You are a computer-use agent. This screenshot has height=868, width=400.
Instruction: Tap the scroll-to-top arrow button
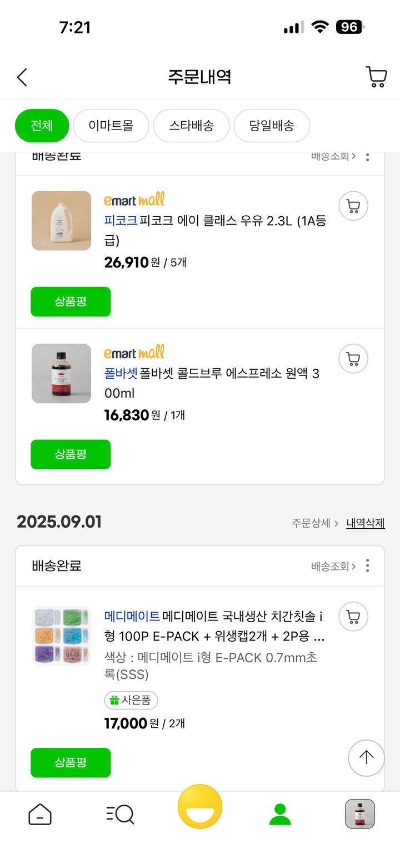click(x=366, y=758)
